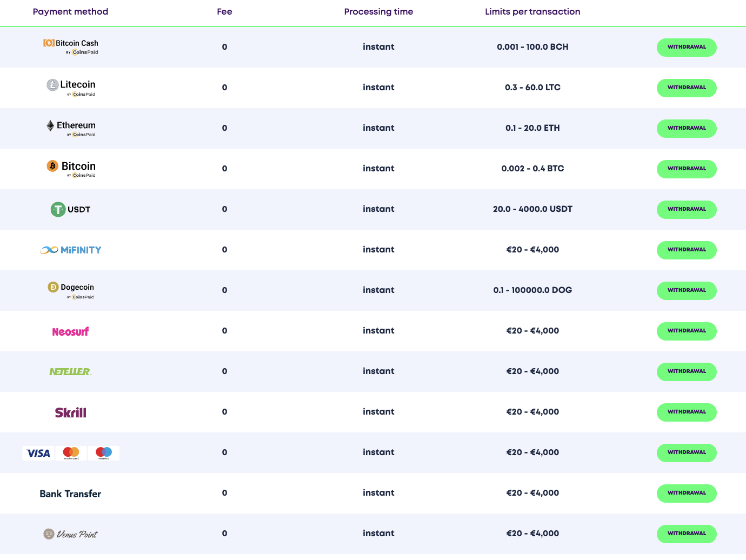The width and height of the screenshot is (746, 560).
Task: Click the limit '20.0 - 4000.0 USDT'
Action: click(x=532, y=209)
